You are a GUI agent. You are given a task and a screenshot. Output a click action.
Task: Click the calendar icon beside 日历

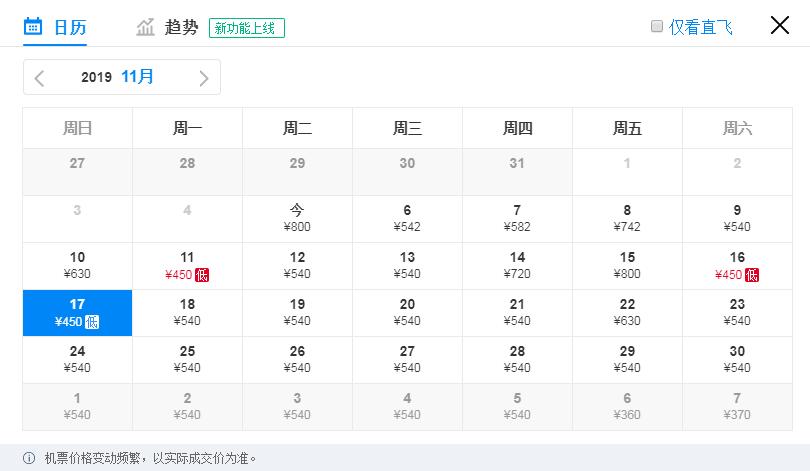click(x=33, y=26)
